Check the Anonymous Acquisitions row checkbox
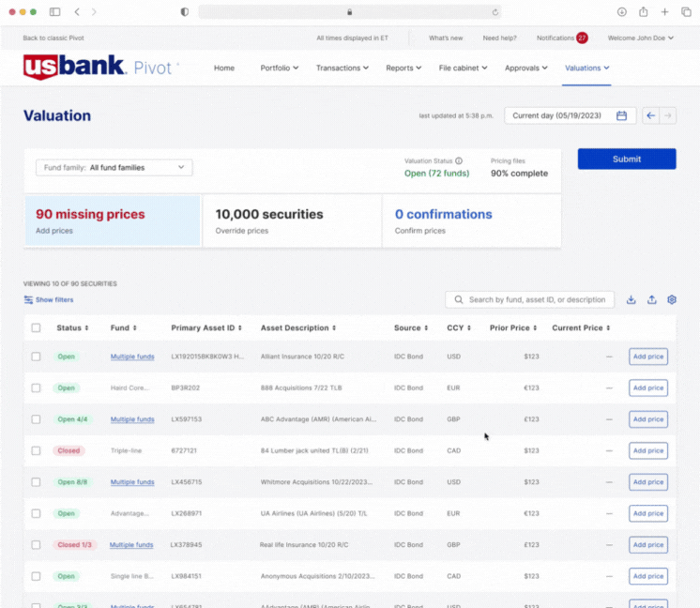Screen dimensions: 700x608 tap(36, 576)
